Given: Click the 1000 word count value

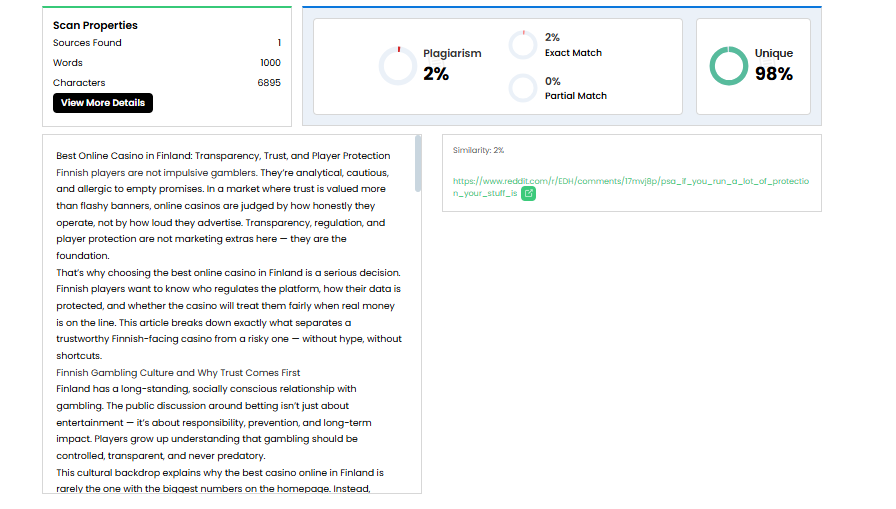Looking at the screenshot, I should point(270,63).
